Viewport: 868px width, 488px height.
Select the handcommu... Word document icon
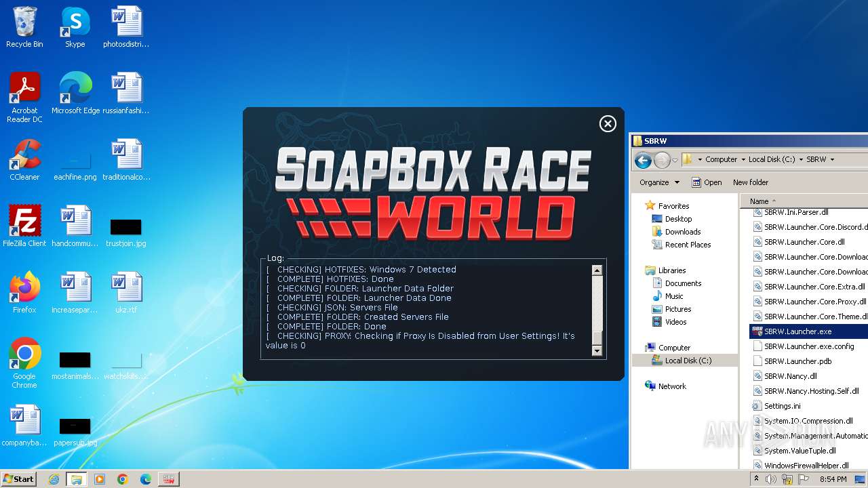pos(75,226)
